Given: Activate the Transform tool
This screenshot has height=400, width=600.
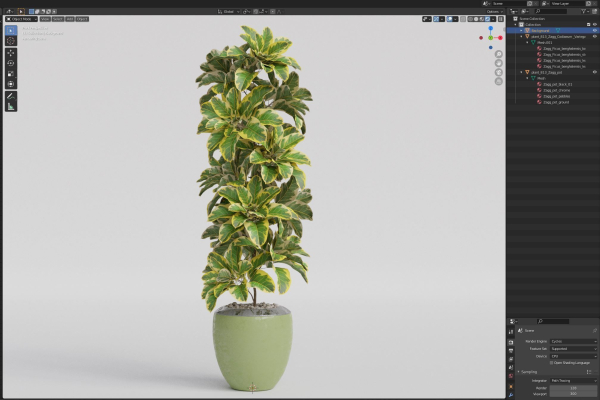Looking at the screenshot, I should click(x=11, y=84).
